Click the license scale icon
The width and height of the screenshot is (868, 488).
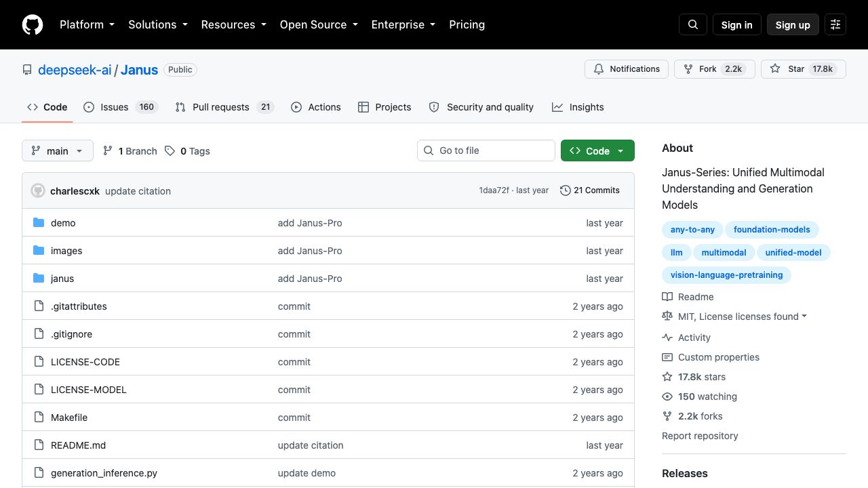pyautogui.click(x=667, y=317)
